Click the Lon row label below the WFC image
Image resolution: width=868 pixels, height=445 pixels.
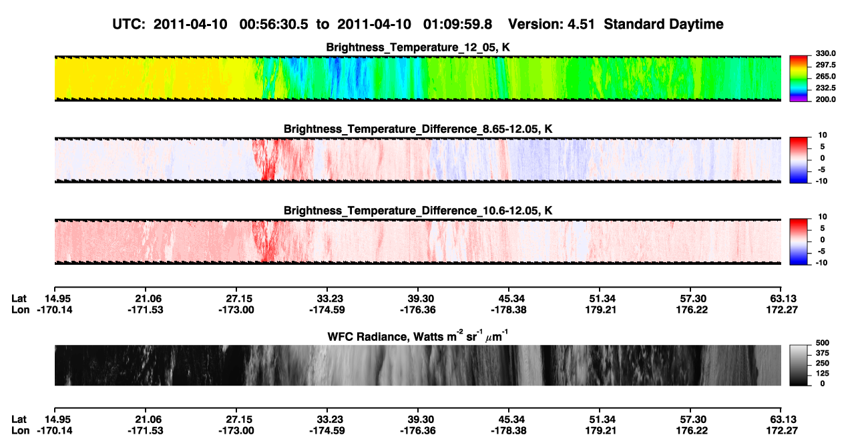pos(20,430)
